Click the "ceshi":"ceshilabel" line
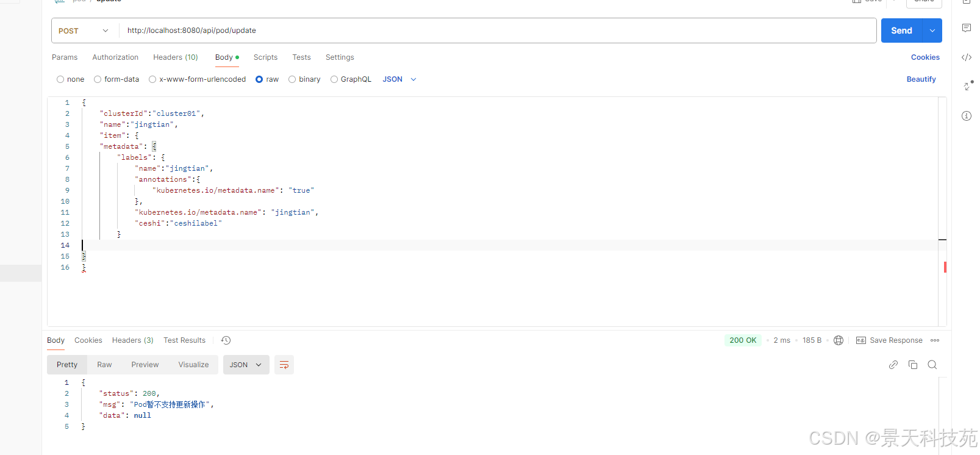Viewport: 980px width, 455px height. (x=178, y=223)
